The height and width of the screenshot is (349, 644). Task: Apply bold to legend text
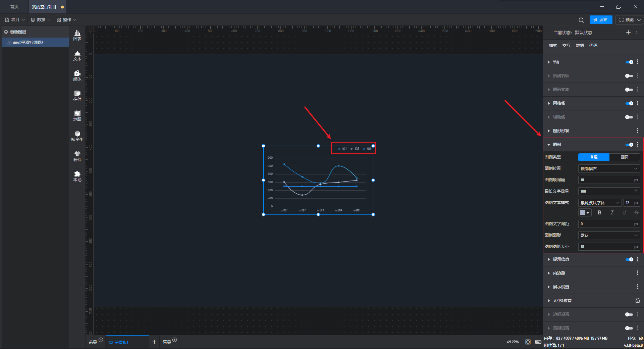click(x=599, y=212)
